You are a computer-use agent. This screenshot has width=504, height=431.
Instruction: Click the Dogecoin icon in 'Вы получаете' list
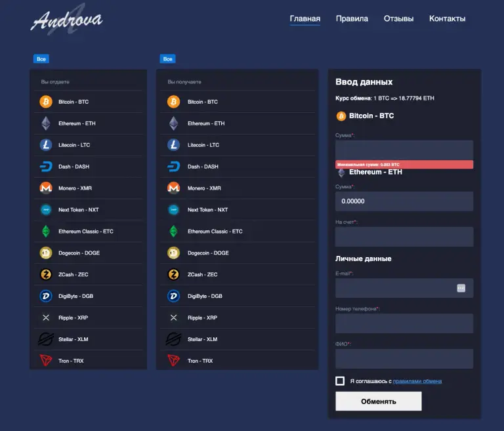[x=173, y=253]
